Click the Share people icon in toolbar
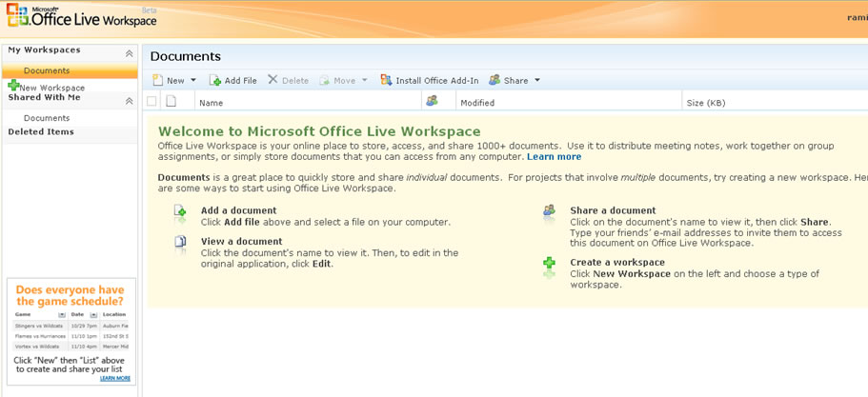868x397 pixels. 495,80
